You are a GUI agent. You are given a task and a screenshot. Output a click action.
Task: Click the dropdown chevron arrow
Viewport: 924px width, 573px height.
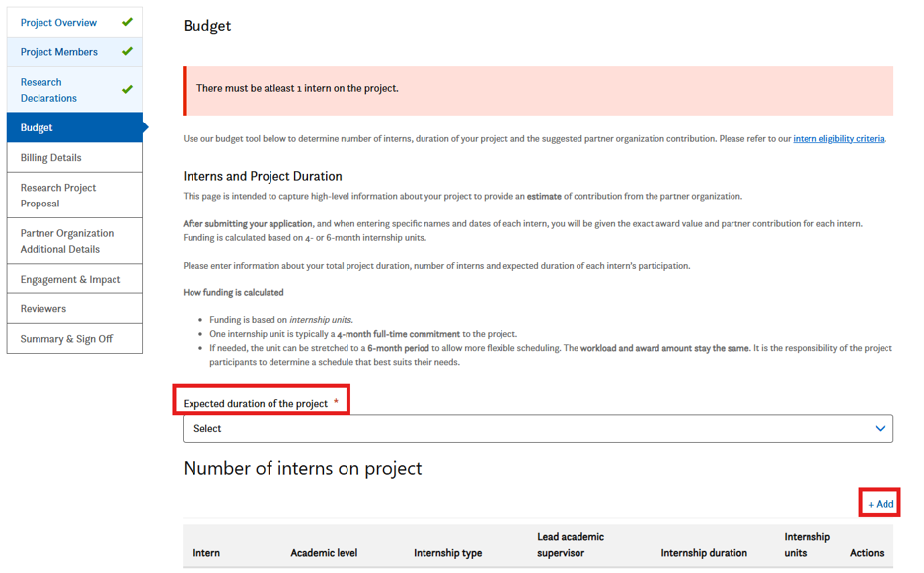(x=880, y=429)
